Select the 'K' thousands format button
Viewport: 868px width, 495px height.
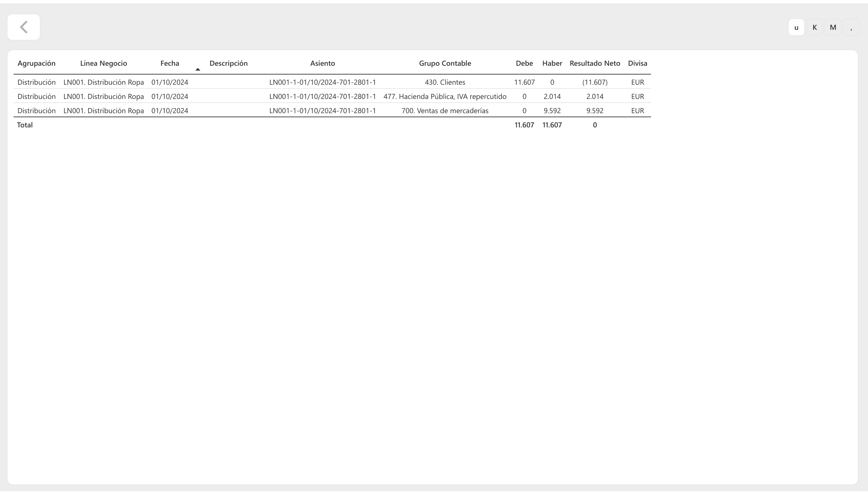pos(815,27)
